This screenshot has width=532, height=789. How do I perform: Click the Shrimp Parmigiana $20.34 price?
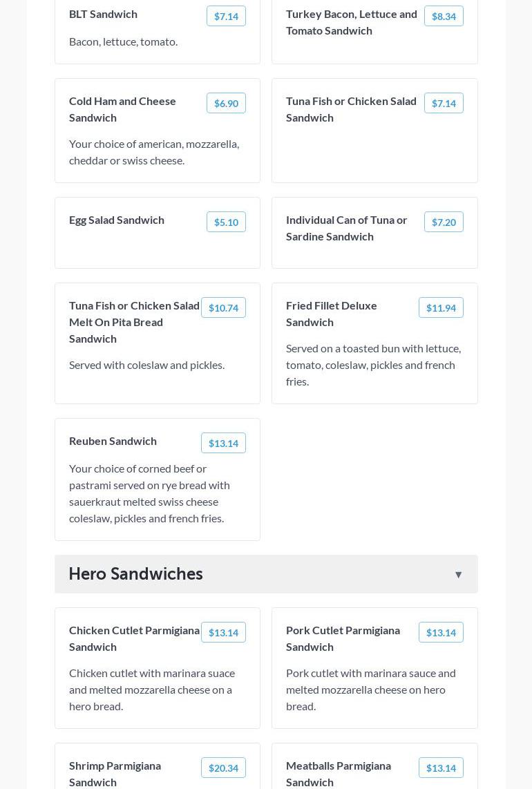(223, 768)
